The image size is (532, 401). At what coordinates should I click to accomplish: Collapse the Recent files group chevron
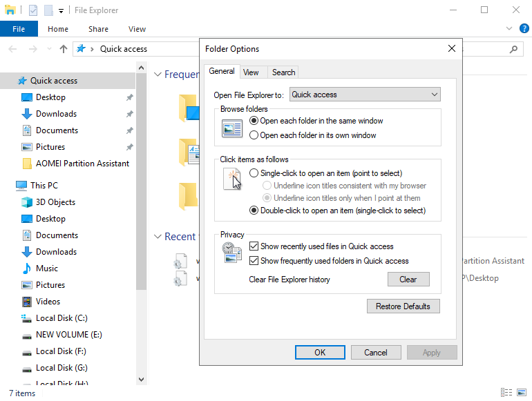pos(158,237)
